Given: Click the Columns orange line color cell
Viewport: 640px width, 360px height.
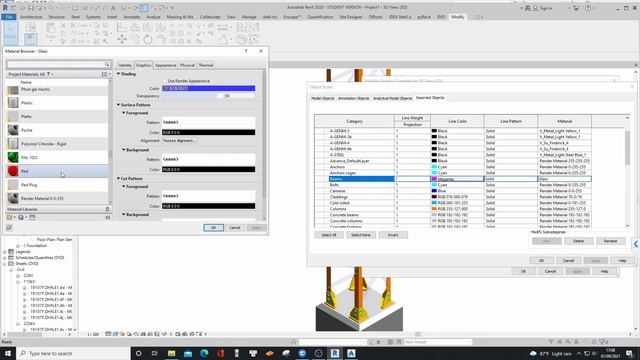Looking at the screenshot, I should click(457, 209).
